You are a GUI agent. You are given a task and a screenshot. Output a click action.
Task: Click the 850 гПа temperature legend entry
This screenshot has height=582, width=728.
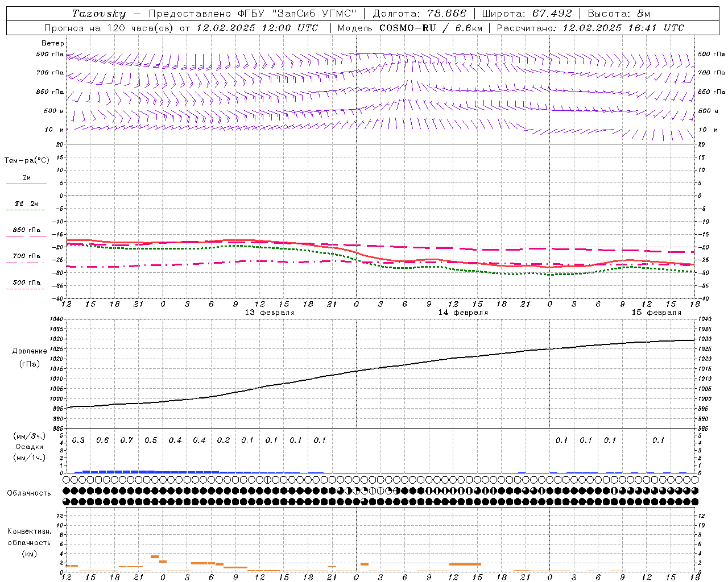pyautogui.click(x=27, y=230)
